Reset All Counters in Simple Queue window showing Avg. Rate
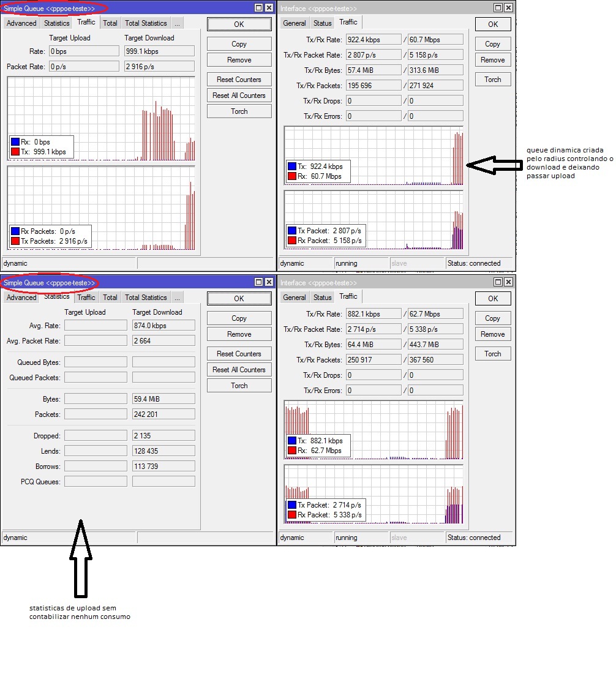 [x=239, y=370]
